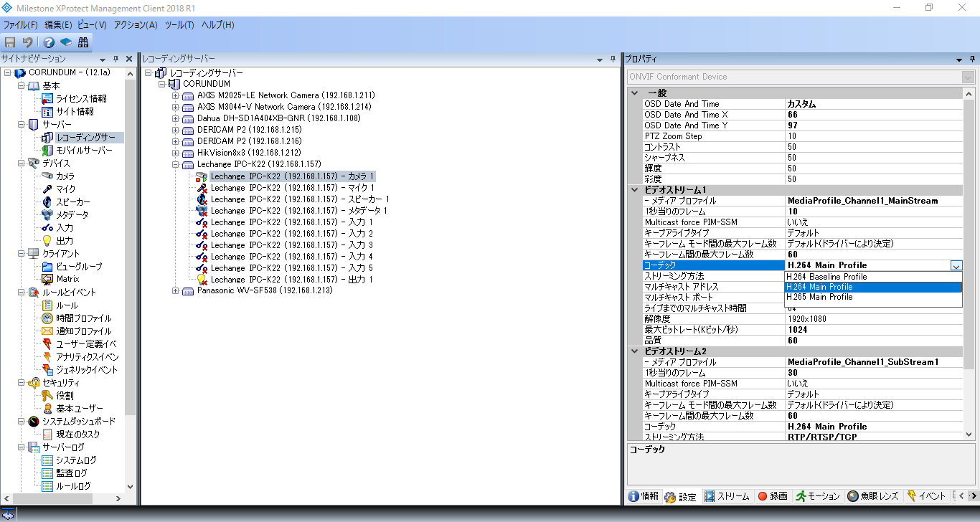Expand AXIS M2025-LE Network Camera node
The image size is (980, 522).
[x=176, y=95]
